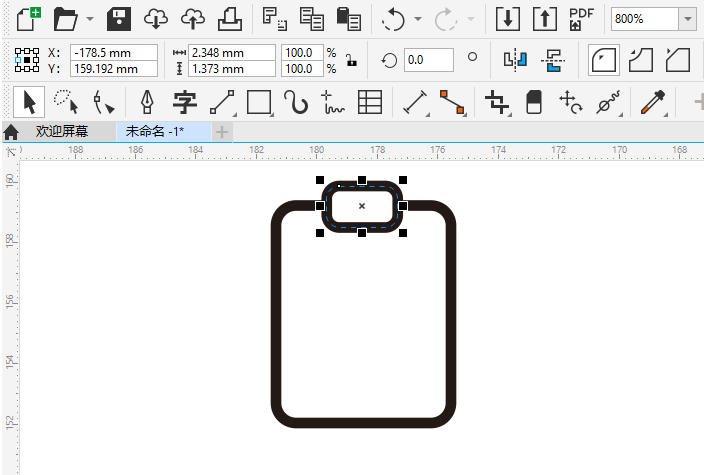
Task: Enable round corner style
Action: coord(602,60)
